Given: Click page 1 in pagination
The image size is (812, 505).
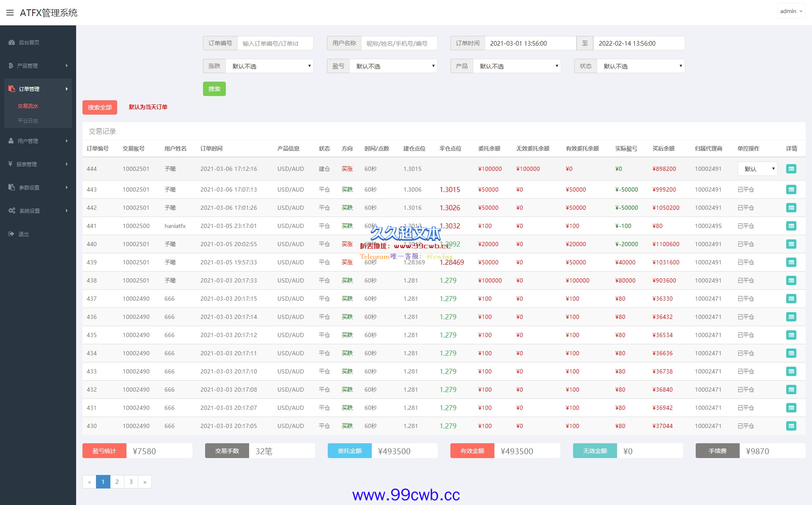Looking at the screenshot, I should tap(103, 482).
